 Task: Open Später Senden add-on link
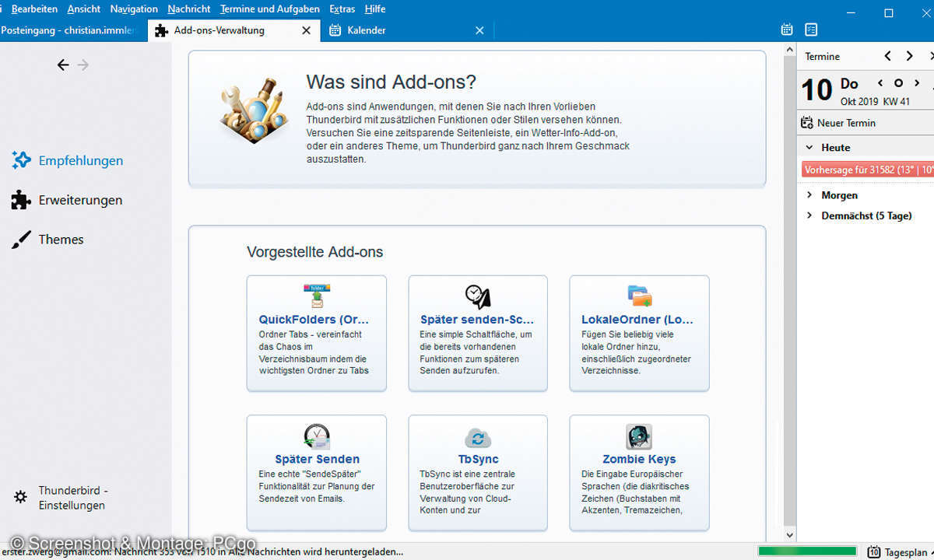[x=317, y=459]
